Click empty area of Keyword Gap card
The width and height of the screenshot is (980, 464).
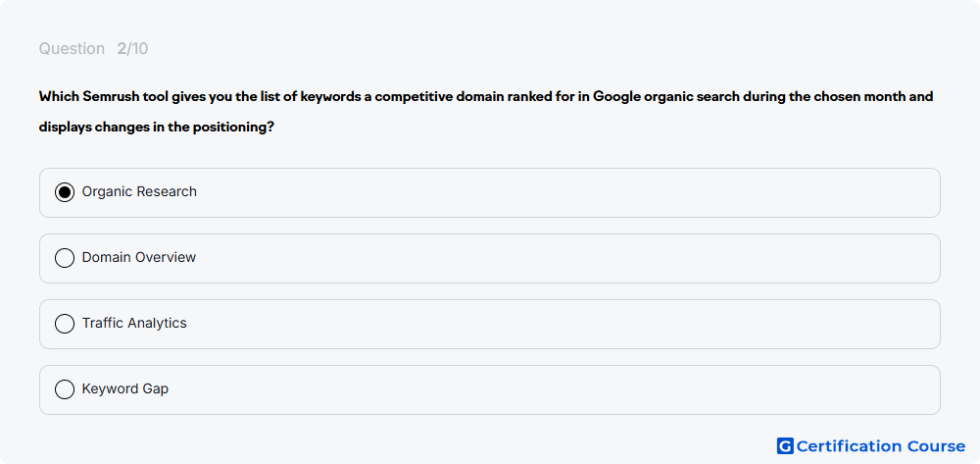(563, 389)
